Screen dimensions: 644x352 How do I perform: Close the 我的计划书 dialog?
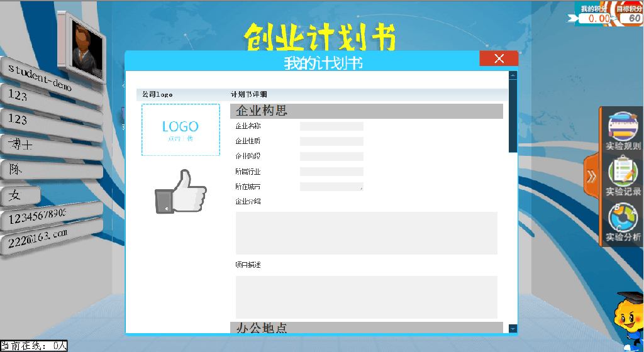coord(499,58)
